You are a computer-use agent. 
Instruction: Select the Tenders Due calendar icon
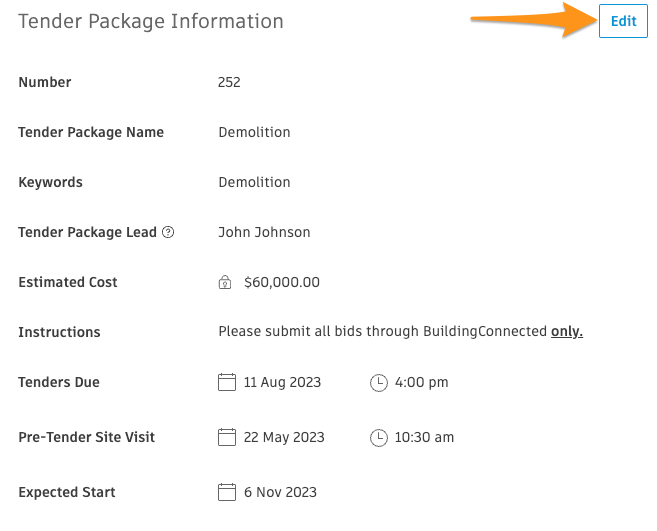pyautogui.click(x=227, y=382)
